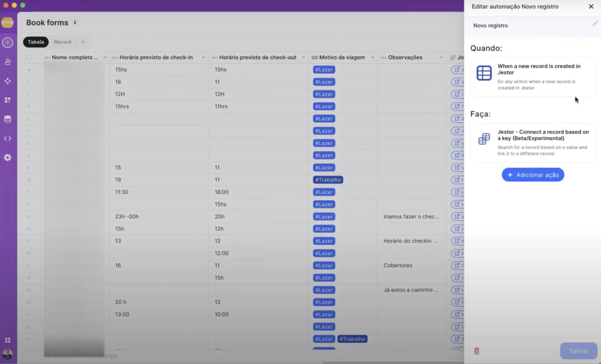The image size is (601, 364).
Task: Select the Tabela tab
Action: click(x=36, y=42)
